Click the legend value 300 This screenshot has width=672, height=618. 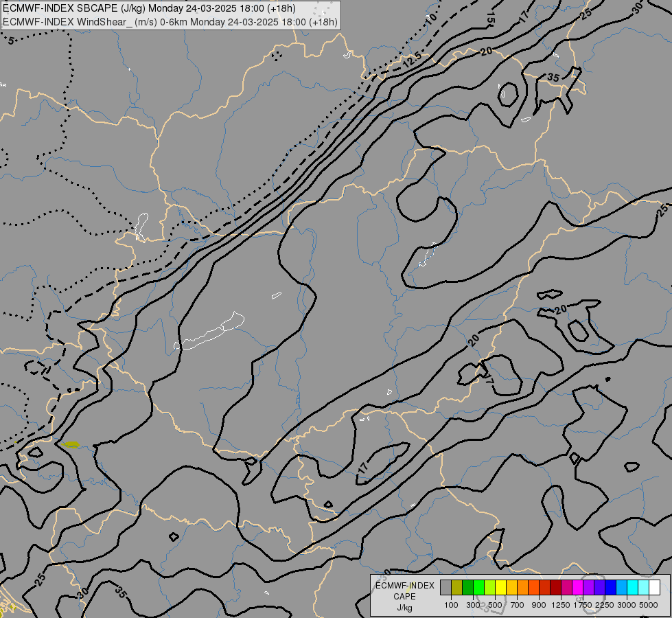click(473, 605)
